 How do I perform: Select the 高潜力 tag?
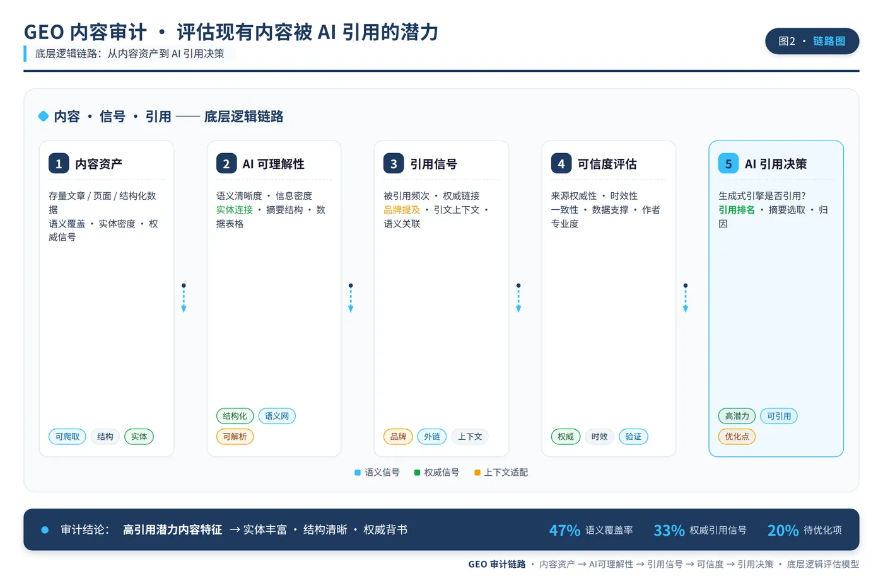[x=737, y=416]
